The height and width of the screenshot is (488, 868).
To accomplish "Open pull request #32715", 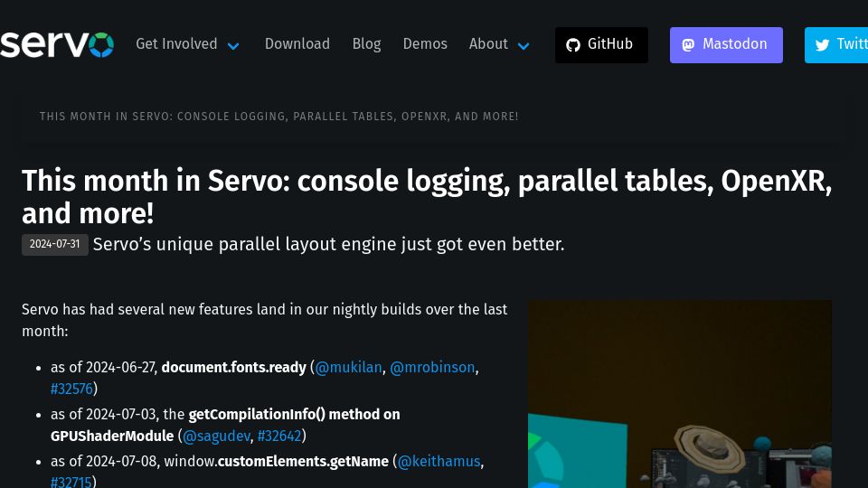I will pos(71,482).
